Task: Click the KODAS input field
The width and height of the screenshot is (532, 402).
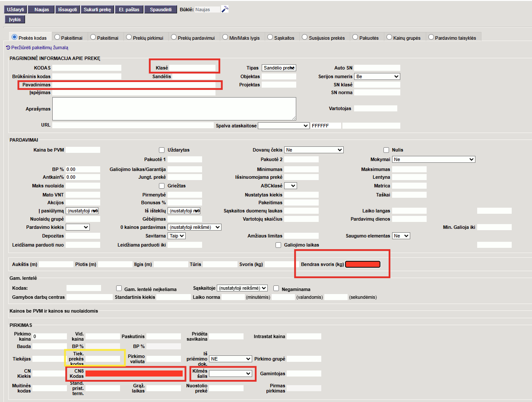Action: point(87,68)
